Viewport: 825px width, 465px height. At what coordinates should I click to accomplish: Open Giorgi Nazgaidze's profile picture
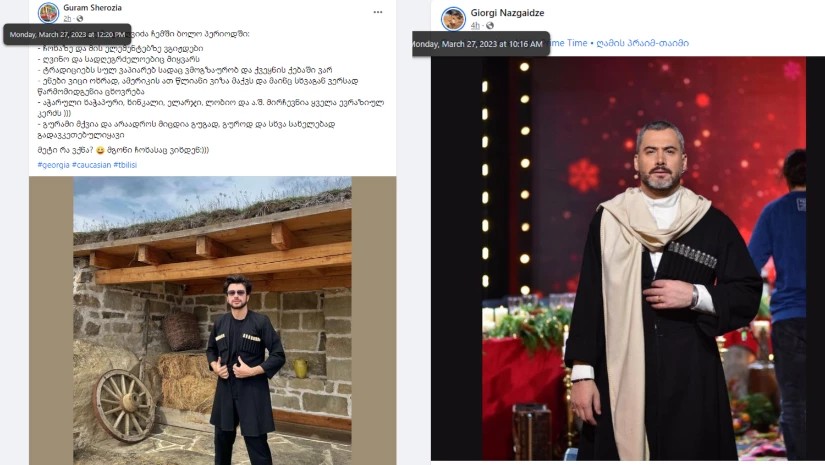(x=453, y=19)
